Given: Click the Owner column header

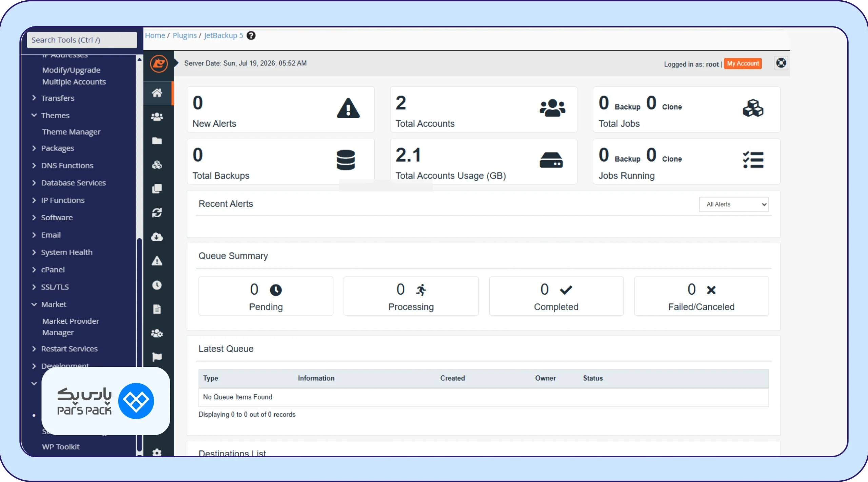Looking at the screenshot, I should click(x=545, y=378).
